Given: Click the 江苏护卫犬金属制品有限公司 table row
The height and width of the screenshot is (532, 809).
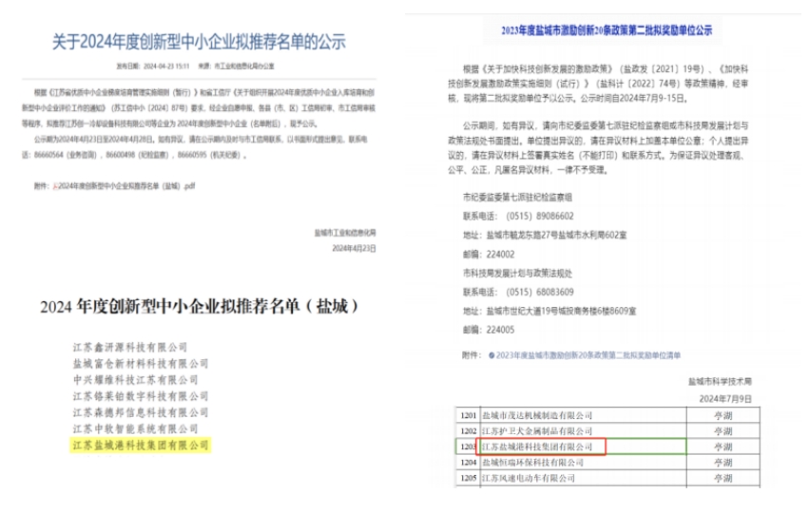Looking at the screenshot, I should pyautogui.click(x=538, y=430).
